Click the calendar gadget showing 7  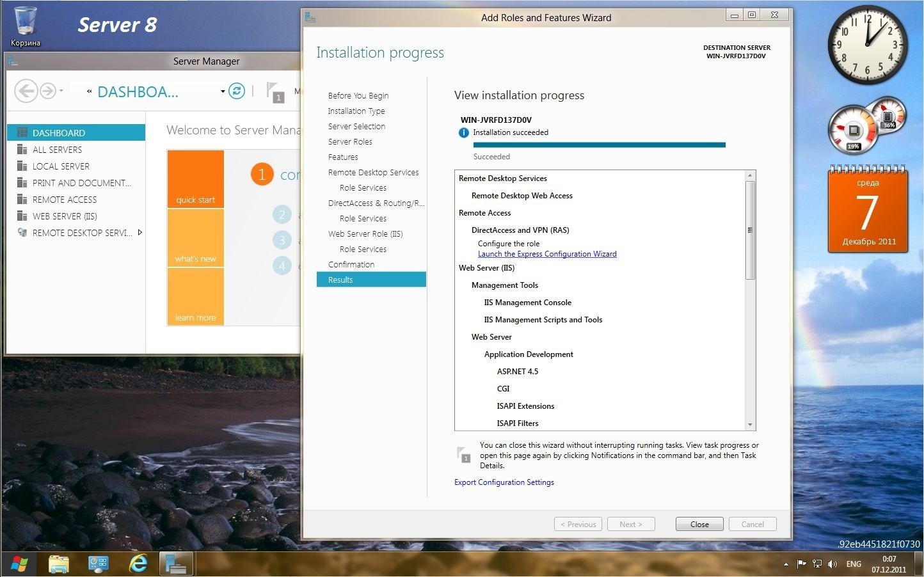[868, 210]
